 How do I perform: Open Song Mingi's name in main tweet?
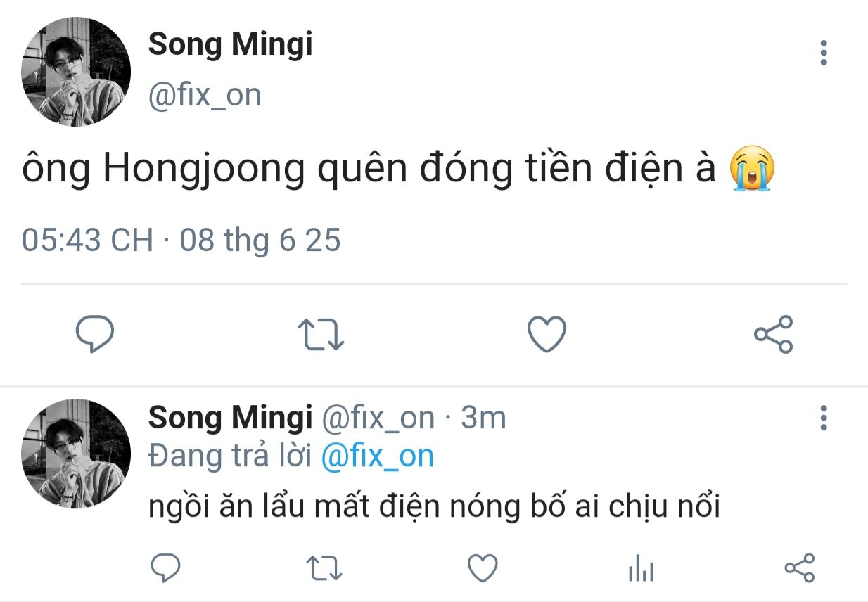point(230,45)
